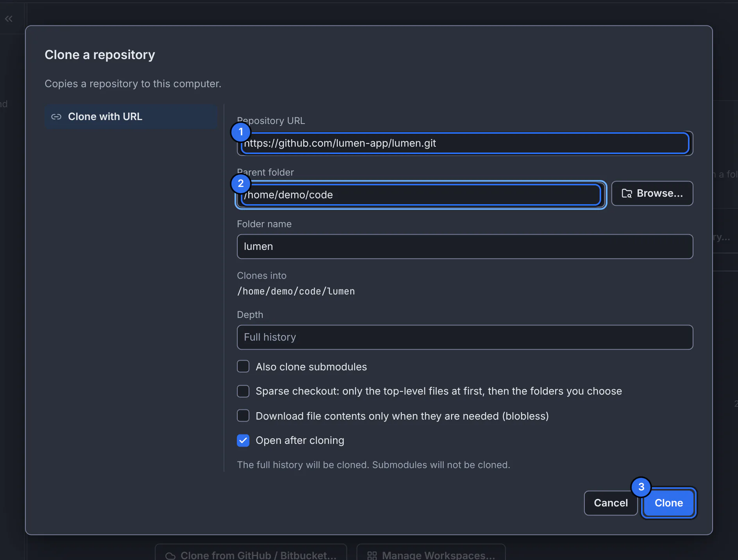Tick the Sparse checkout checkbox
Screen dimensions: 738x560
243,391
